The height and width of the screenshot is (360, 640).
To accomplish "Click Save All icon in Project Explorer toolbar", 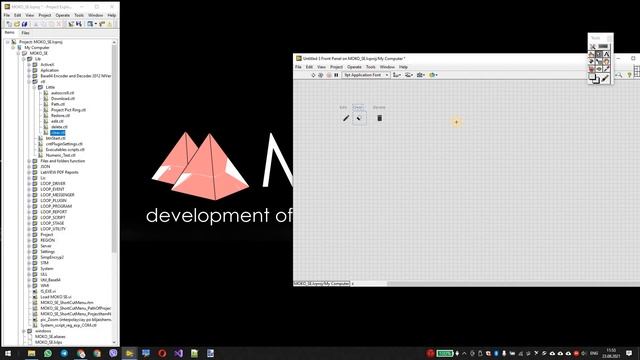I will [24, 24].
